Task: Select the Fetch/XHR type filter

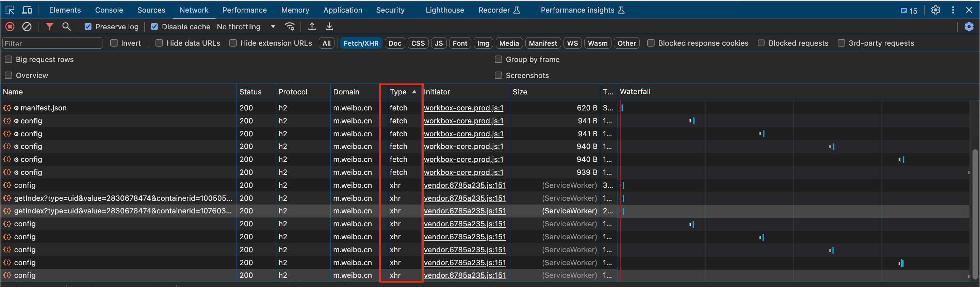Action: click(361, 43)
